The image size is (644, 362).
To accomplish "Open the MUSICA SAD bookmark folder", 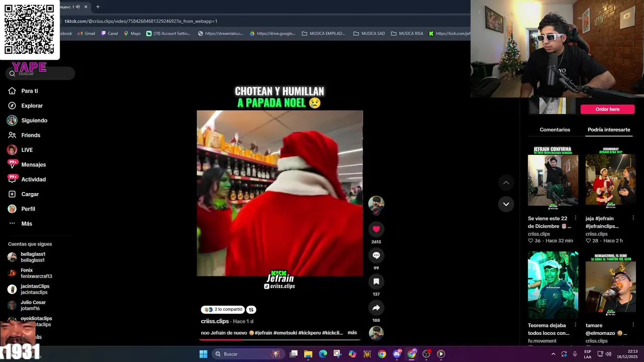I will coord(369,34).
